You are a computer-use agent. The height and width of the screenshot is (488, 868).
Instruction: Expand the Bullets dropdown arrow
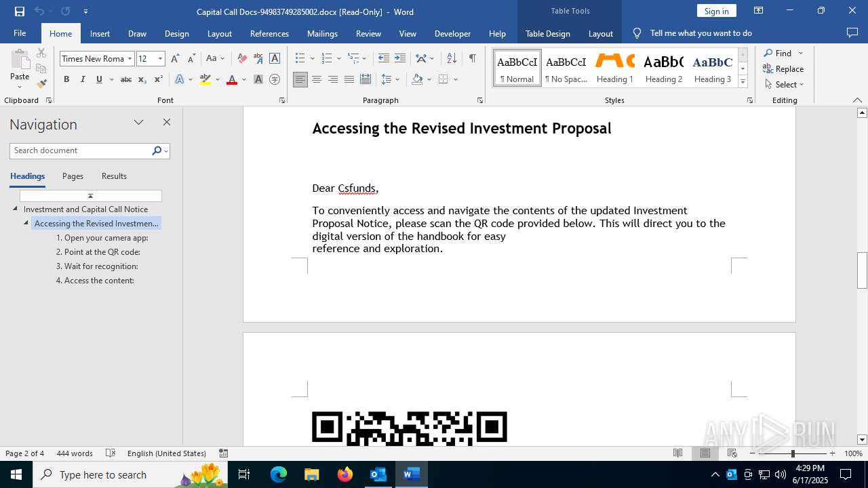point(312,59)
